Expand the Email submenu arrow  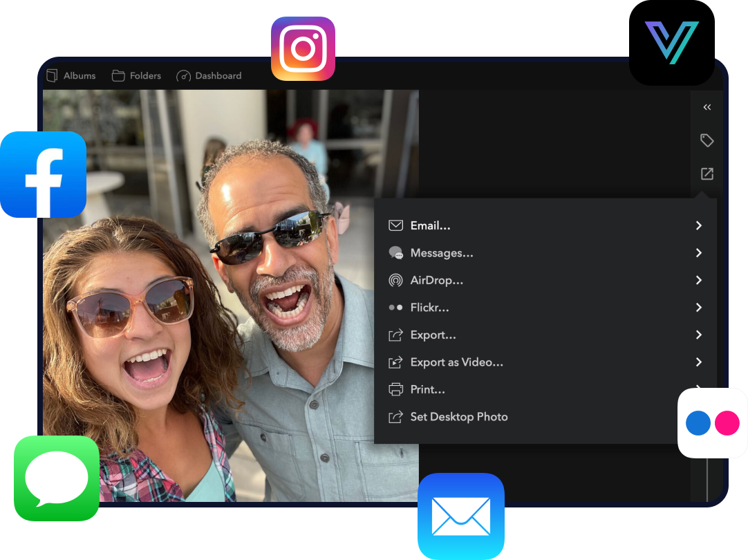(698, 225)
